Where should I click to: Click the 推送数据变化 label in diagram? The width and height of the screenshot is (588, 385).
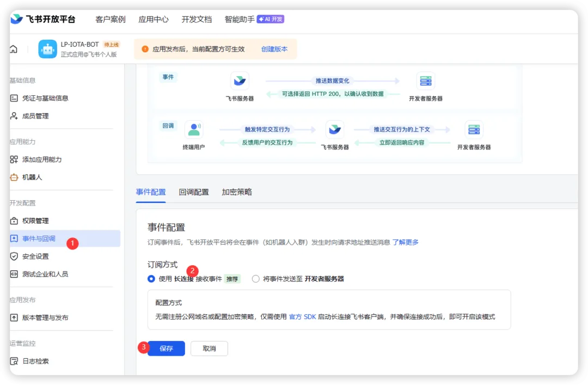coord(332,81)
